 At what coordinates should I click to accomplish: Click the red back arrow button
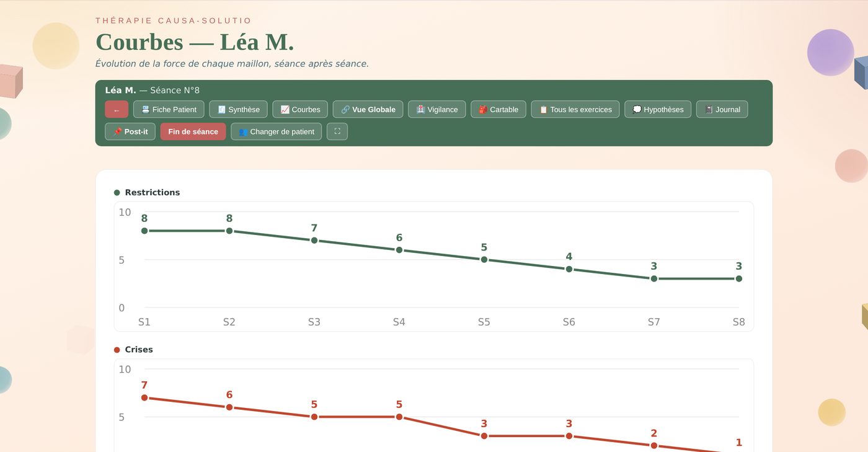click(x=117, y=109)
